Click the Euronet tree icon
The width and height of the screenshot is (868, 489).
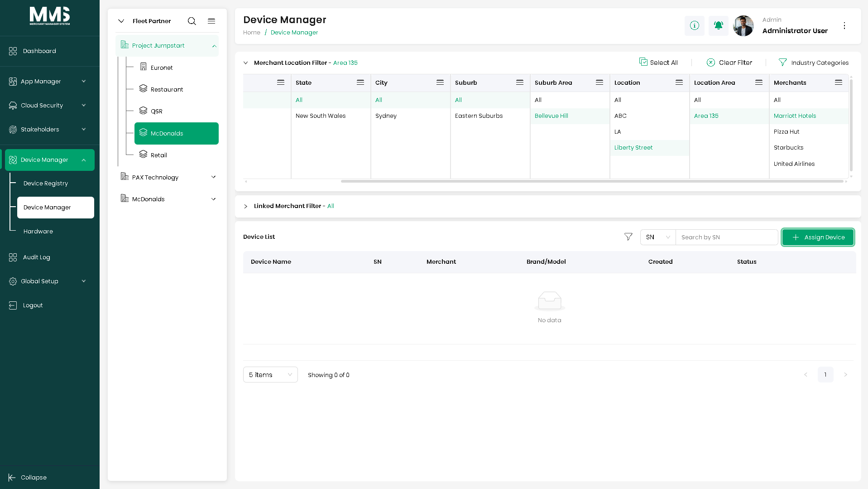[143, 67]
